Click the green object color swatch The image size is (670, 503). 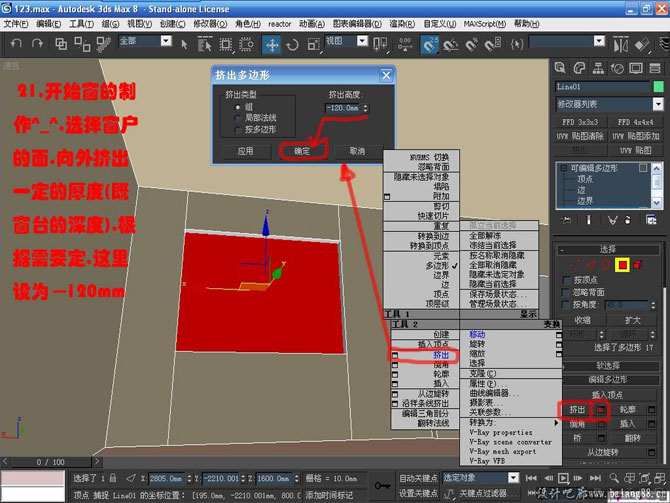(x=658, y=87)
